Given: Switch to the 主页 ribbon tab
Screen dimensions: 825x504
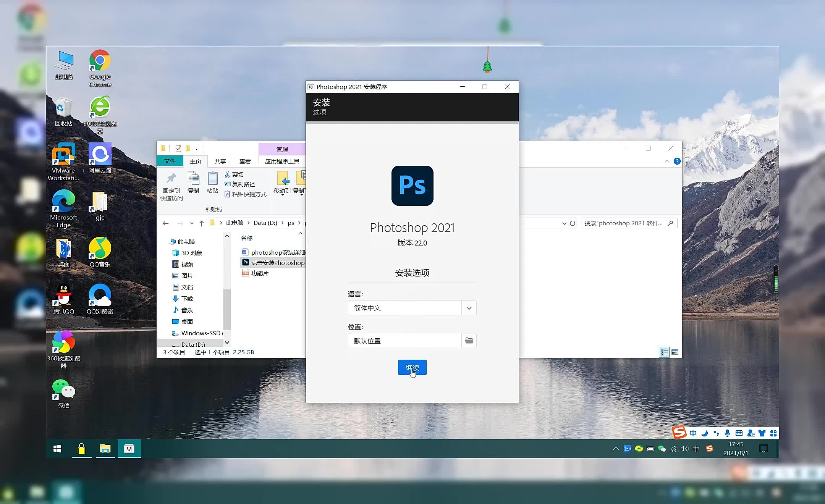Looking at the screenshot, I should 196,161.
